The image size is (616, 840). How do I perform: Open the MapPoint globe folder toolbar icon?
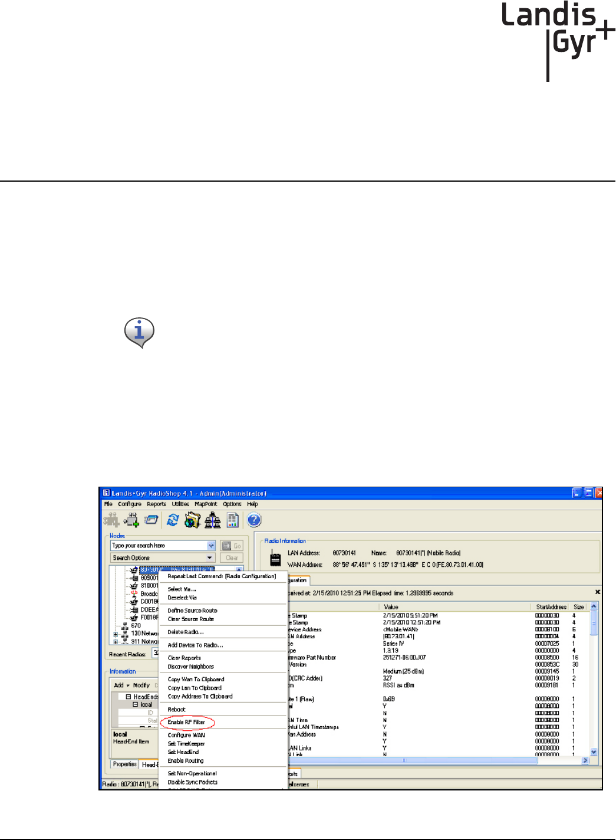click(192, 520)
